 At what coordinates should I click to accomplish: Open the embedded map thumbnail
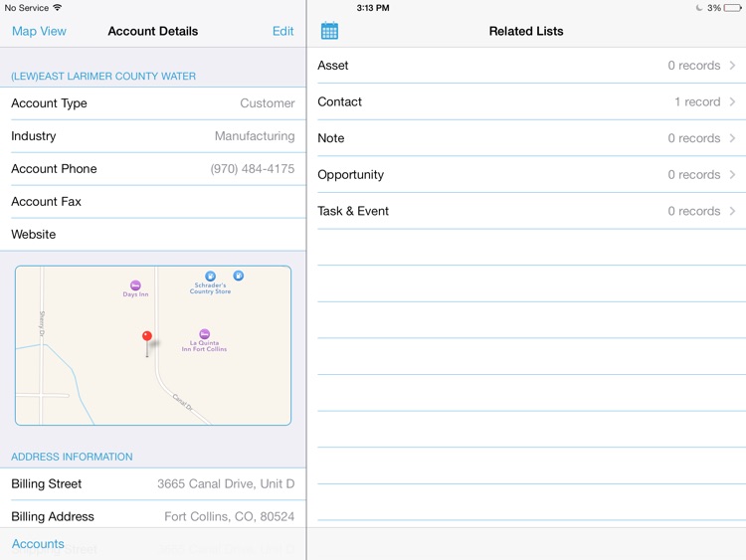point(153,345)
